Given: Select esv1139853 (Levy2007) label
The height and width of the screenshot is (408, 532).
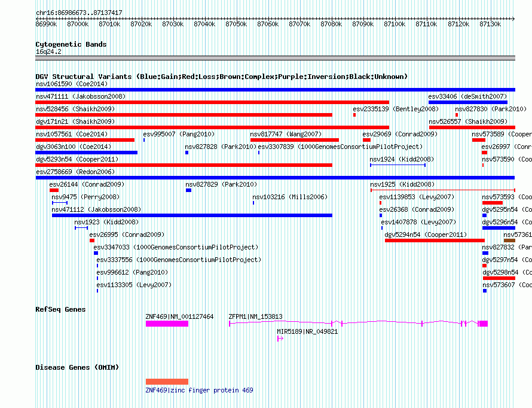Looking at the screenshot, I should (x=417, y=197).
